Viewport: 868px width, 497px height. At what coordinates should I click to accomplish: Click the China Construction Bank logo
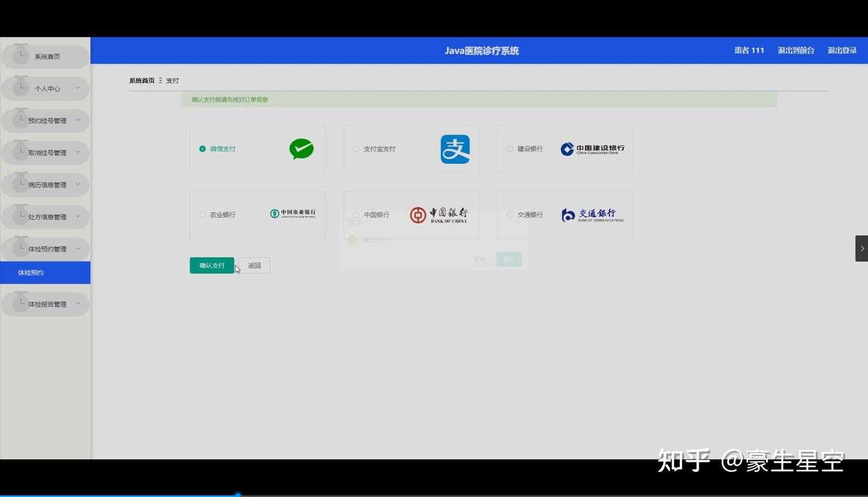pos(593,149)
